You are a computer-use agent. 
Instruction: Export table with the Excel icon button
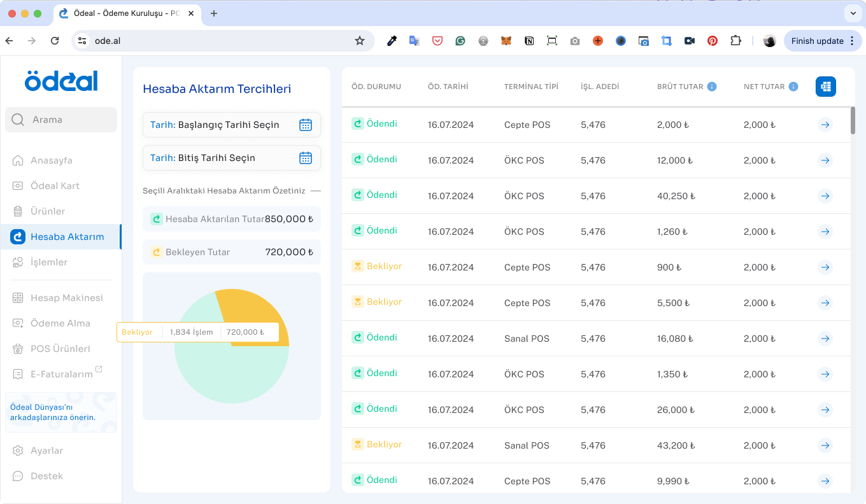[826, 87]
